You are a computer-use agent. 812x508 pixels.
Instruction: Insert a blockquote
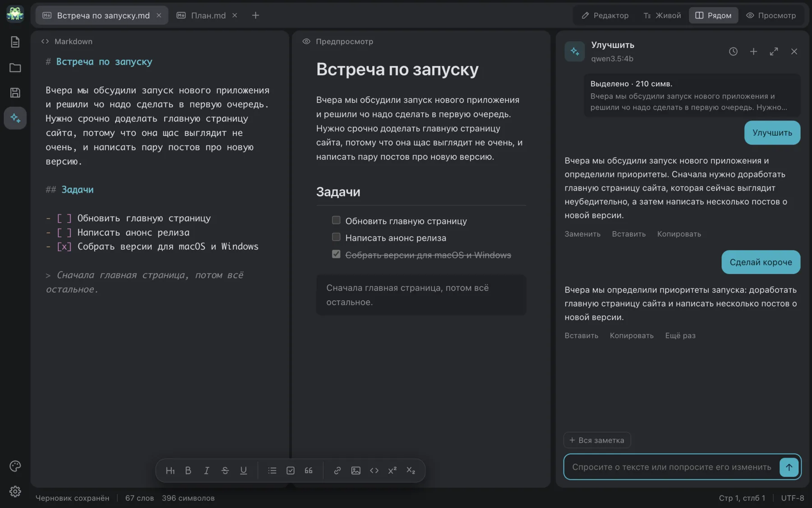tap(309, 471)
